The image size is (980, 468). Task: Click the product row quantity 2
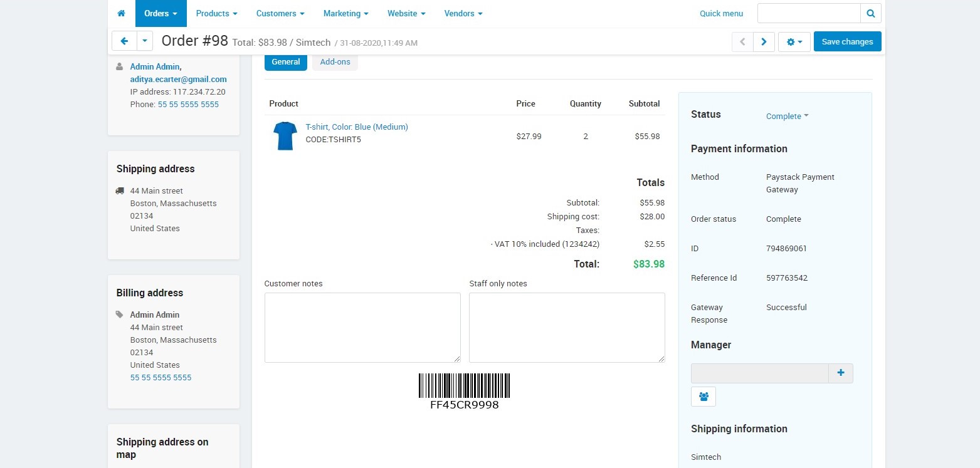coord(586,136)
